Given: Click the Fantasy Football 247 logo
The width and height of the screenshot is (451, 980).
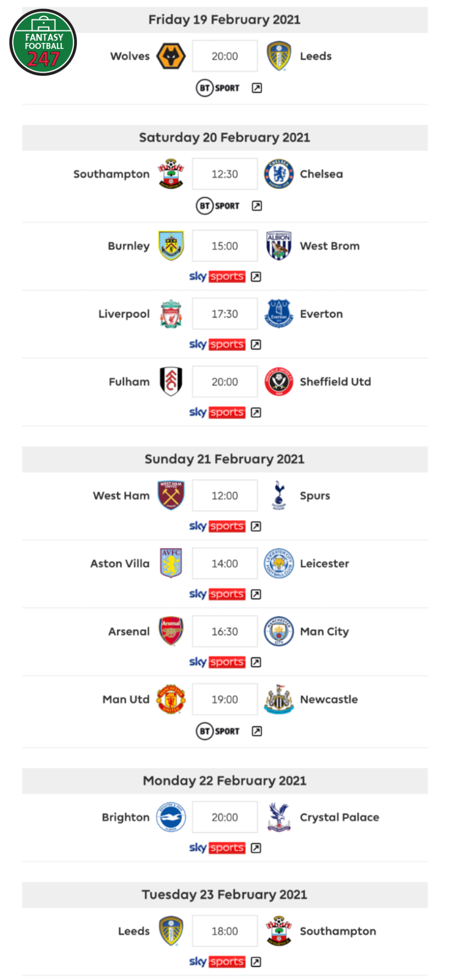Looking at the screenshot, I should (x=43, y=42).
